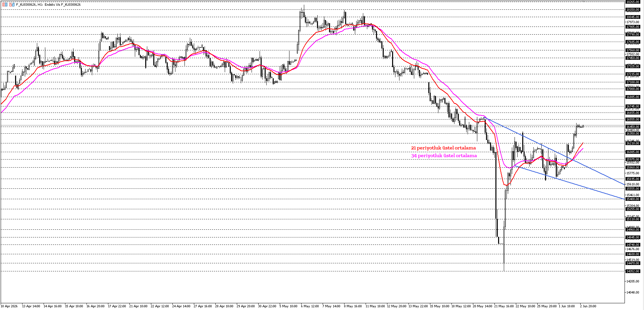
Task: Click the 16350.00 price level label
Action: (x=633, y=134)
